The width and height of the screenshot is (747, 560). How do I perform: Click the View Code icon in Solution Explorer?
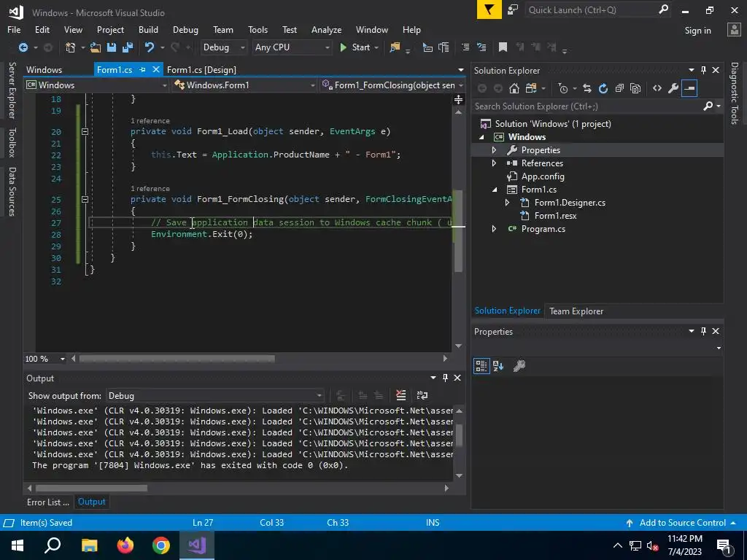click(x=657, y=88)
